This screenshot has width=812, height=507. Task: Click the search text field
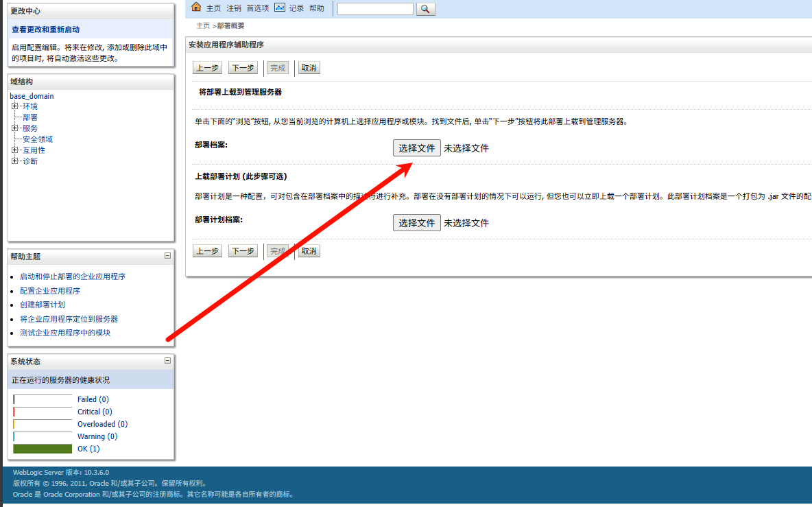click(x=375, y=9)
